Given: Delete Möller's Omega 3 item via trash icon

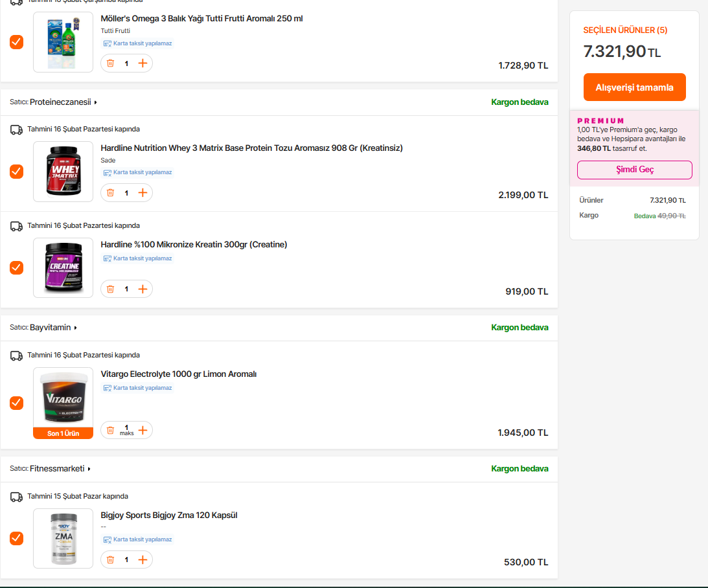Looking at the screenshot, I should (x=110, y=63).
